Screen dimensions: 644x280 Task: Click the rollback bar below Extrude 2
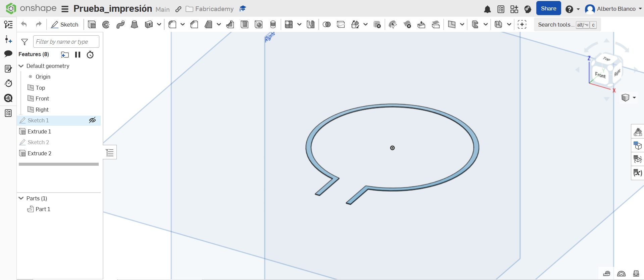click(x=59, y=164)
